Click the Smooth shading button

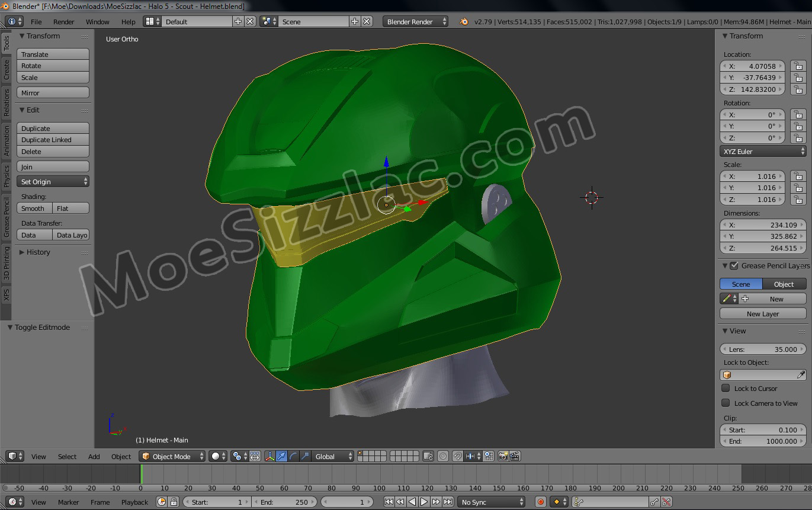click(35, 209)
